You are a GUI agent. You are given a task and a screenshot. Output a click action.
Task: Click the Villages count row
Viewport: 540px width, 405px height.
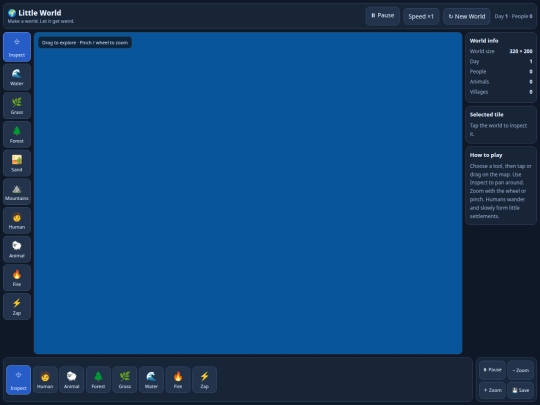point(501,92)
